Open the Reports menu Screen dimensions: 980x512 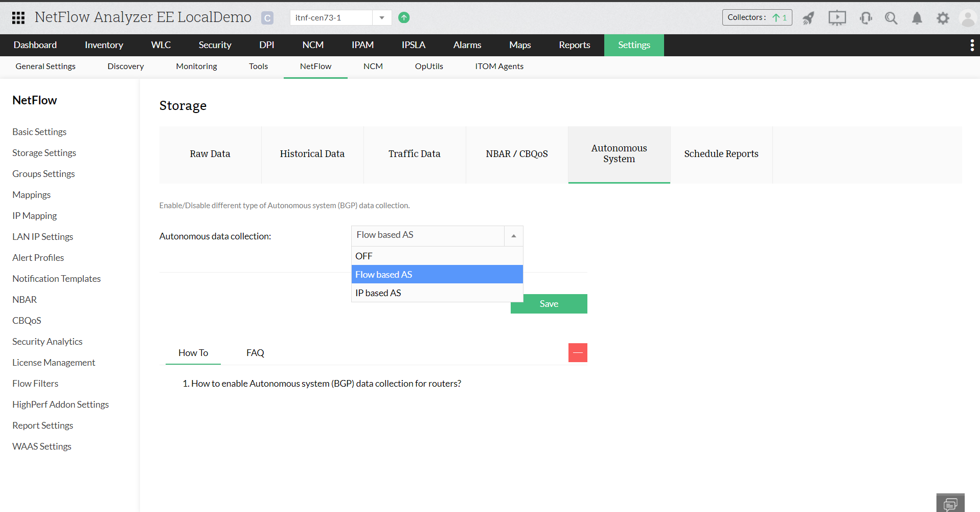point(575,45)
